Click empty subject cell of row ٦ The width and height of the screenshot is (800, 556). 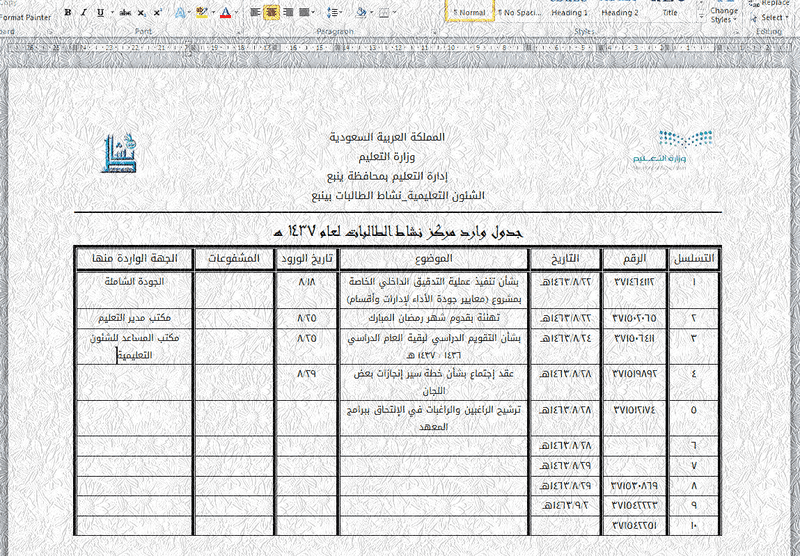pyautogui.click(x=433, y=446)
